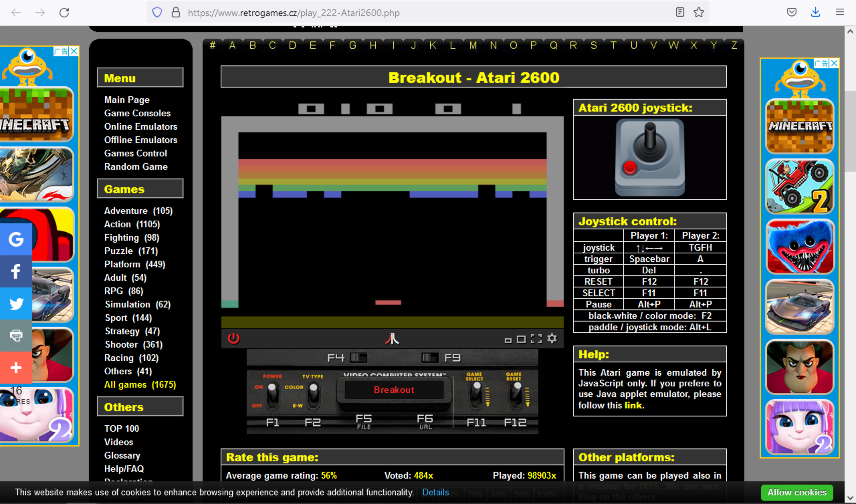The image size is (856, 504).
Task: Flip the F4 difficulty switch
Action: pos(358,358)
